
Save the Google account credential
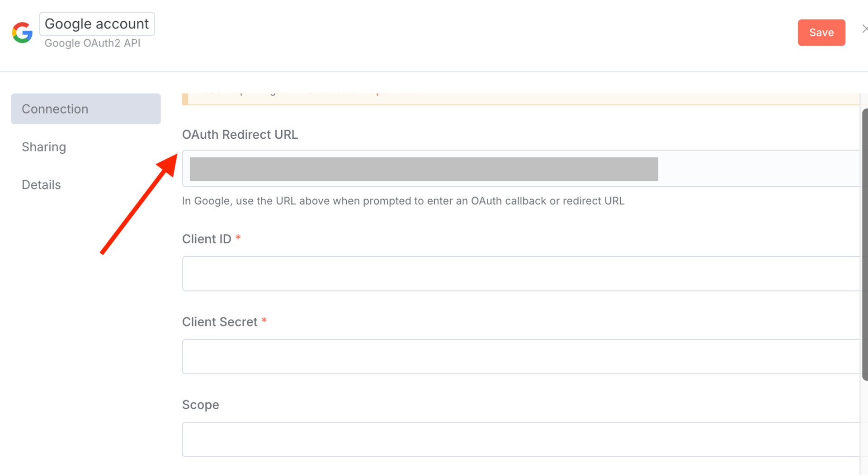tap(821, 33)
